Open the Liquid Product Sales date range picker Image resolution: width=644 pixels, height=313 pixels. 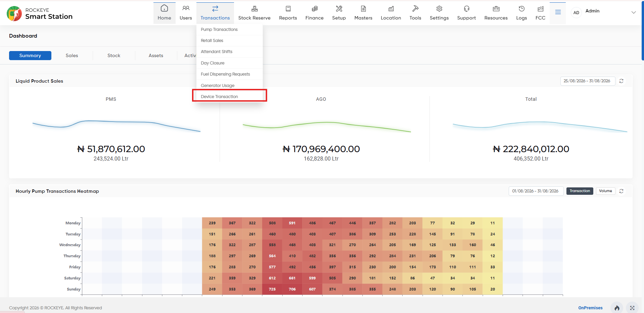(588, 81)
